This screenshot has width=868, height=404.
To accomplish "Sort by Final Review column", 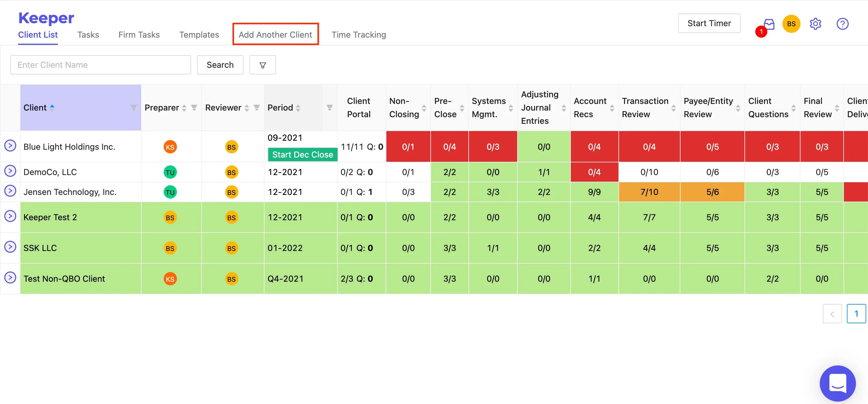I will (837, 108).
